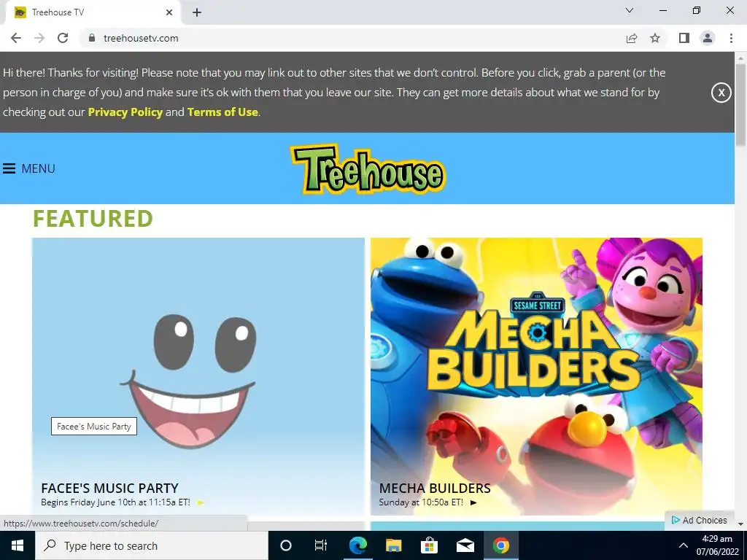Click the Treehouse logo
This screenshot has width=747, height=560.
(368, 169)
